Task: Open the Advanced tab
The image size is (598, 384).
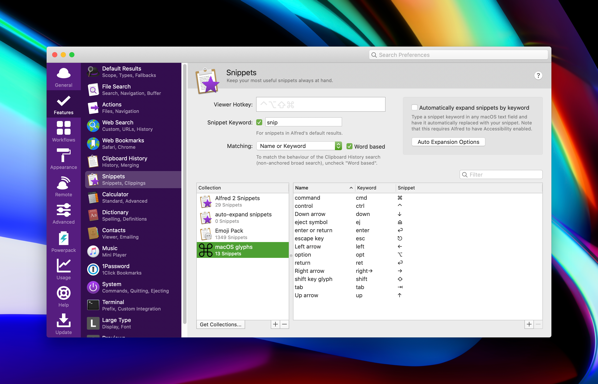Action: coord(63,214)
